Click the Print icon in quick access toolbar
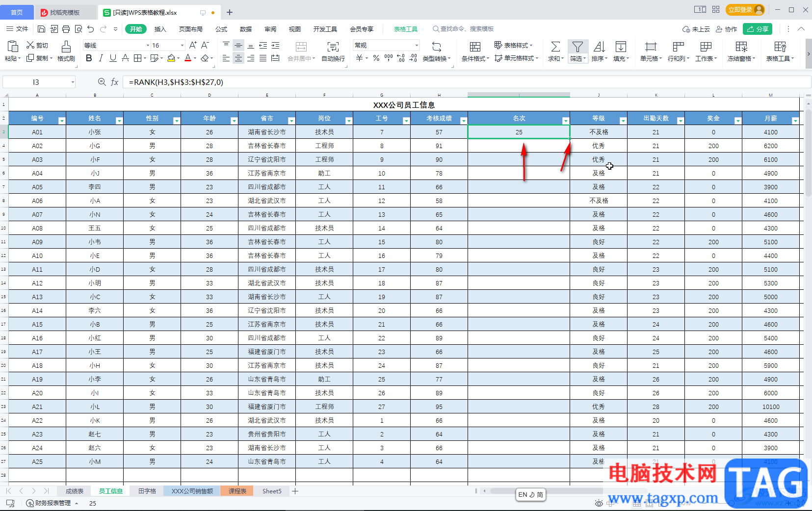 point(66,29)
